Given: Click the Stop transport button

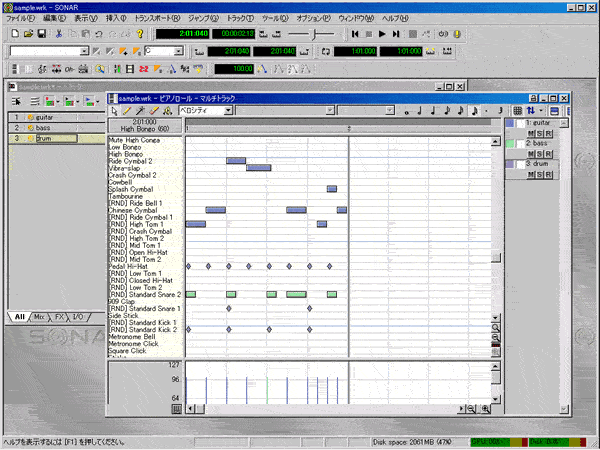Looking at the screenshot, I should click(369, 34).
